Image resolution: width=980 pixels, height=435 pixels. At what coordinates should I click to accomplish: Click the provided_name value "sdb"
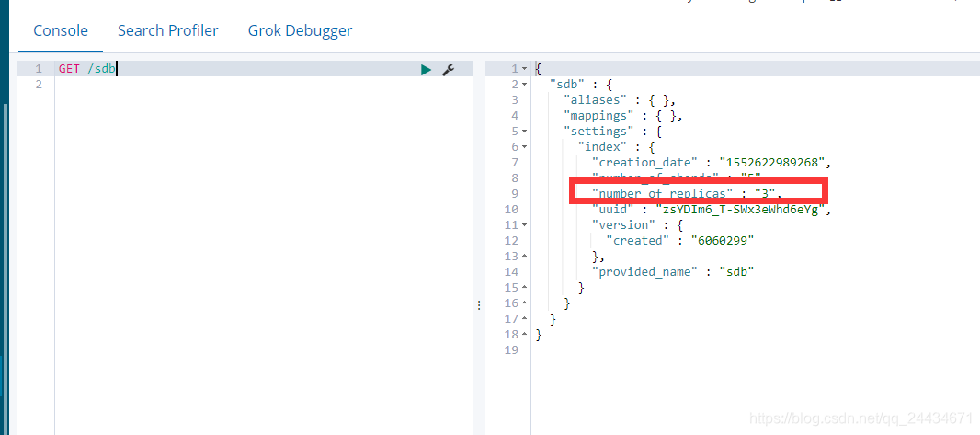tap(737, 272)
